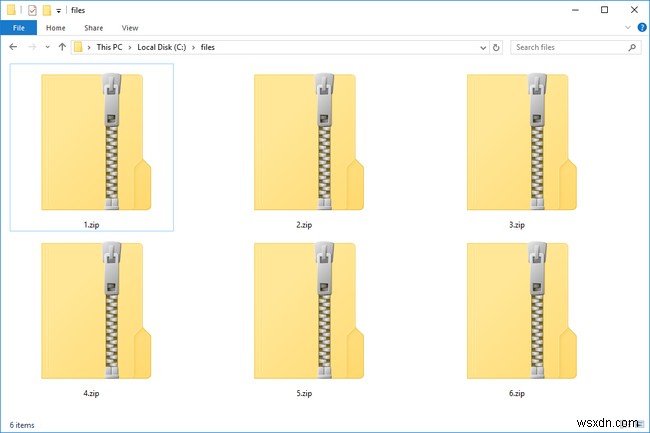Go up one folder level arrow
The height and width of the screenshot is (433, 650).
tap(62, 47)
